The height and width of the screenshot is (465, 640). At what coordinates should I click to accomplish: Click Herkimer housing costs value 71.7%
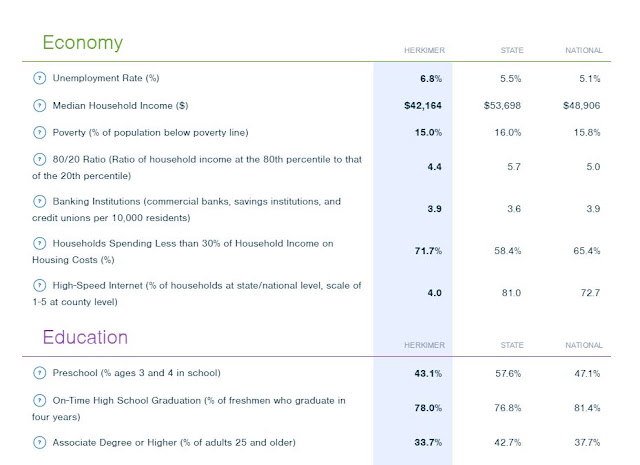[428, 251]
